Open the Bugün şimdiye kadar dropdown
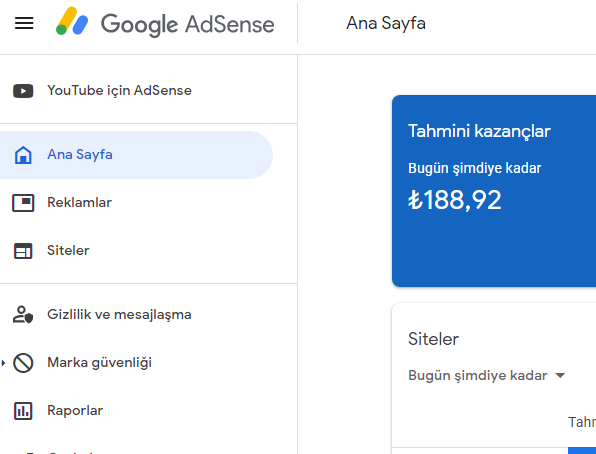Image resolution: width=596 pixels, height=454 pixels. click(x=487, y=376)
